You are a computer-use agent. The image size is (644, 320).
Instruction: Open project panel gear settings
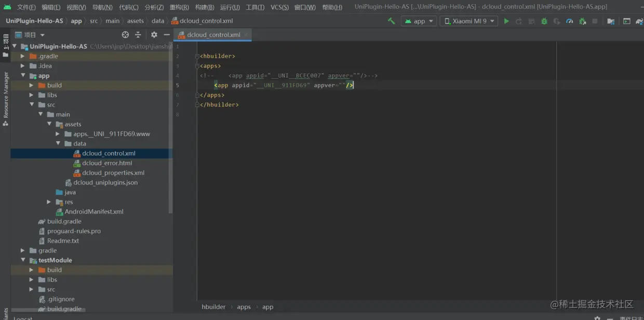[154, 35]
